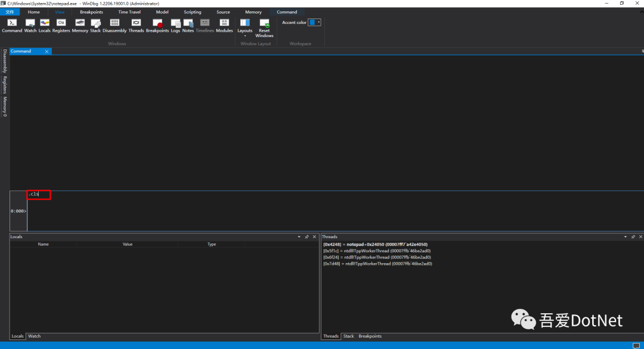Switch to the Time Travel ribbon tab

coord(129,12)
